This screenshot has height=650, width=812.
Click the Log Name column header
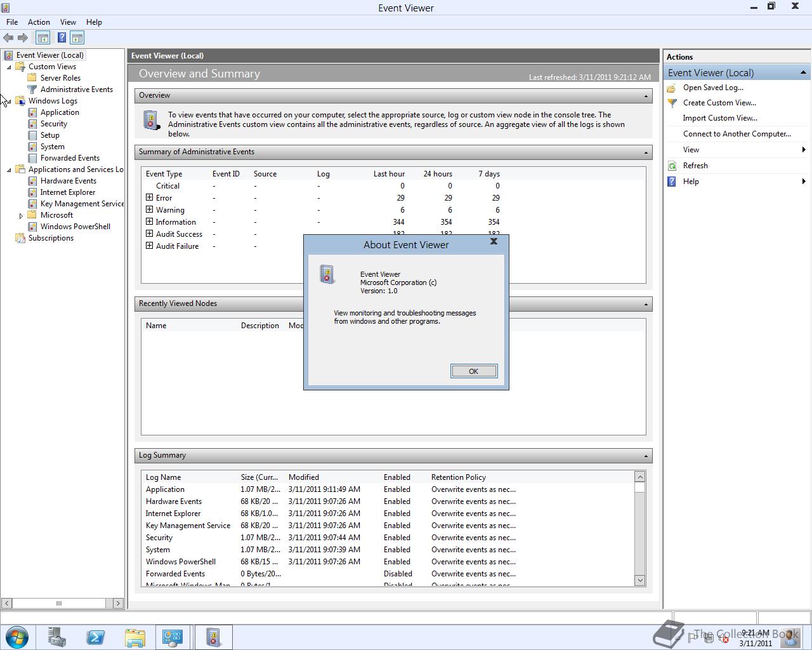tap(164, 477)
